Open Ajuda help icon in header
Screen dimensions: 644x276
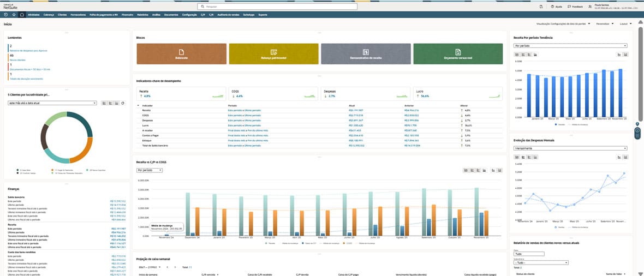click(x=554, y=7)
